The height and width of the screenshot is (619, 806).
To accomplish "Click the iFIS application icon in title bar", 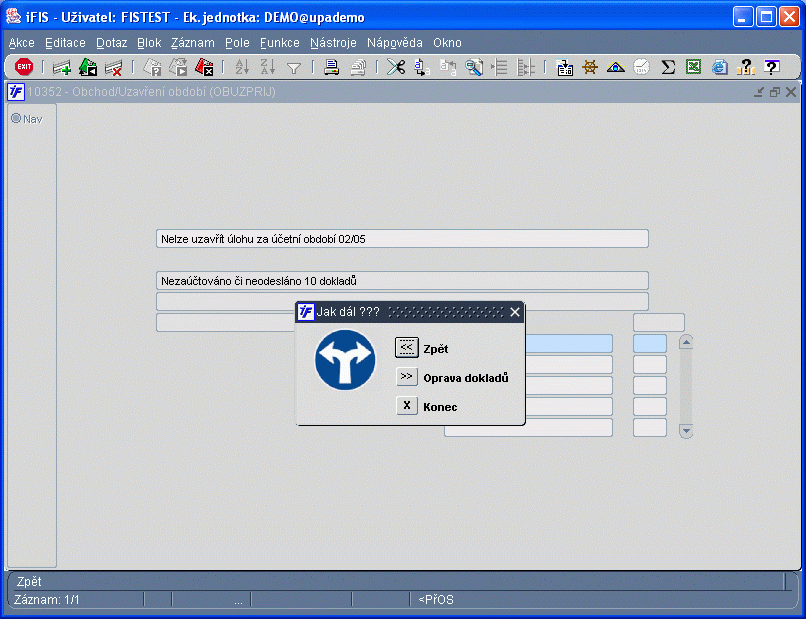I will [14, 16].
